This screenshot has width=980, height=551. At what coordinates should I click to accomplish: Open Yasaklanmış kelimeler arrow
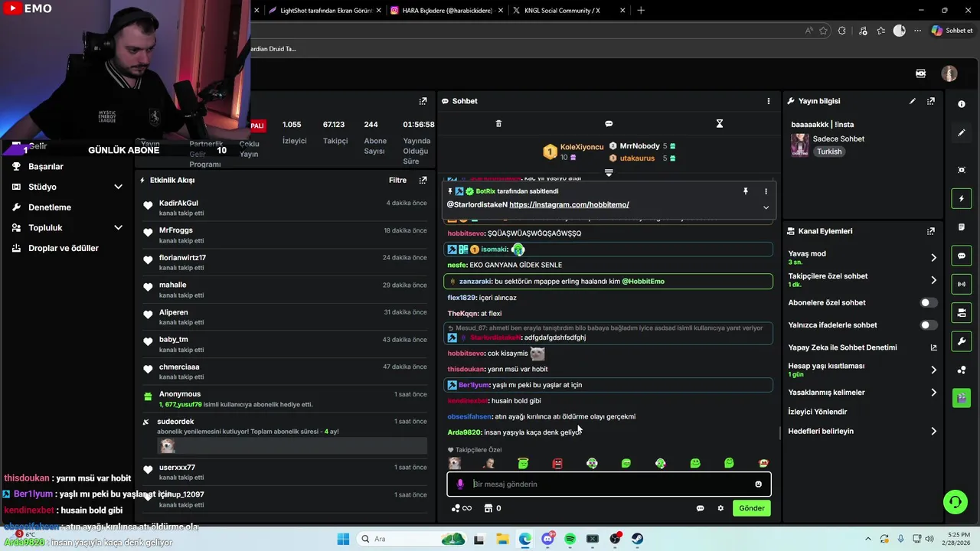tap(933, 393)
